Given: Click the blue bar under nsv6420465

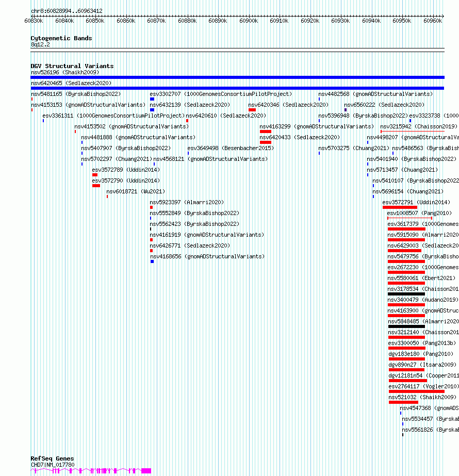Looking at the screenshot, I should (x=237, y=88).
